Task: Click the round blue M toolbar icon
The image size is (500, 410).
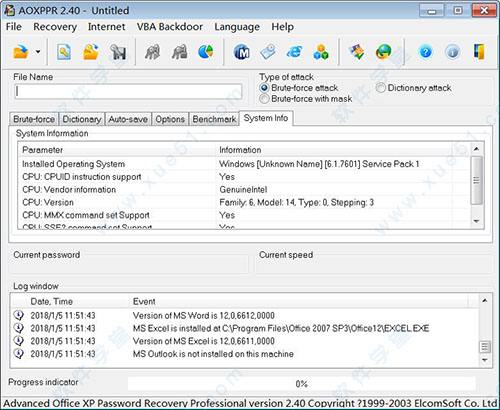Action: click(x=242, y=52)
